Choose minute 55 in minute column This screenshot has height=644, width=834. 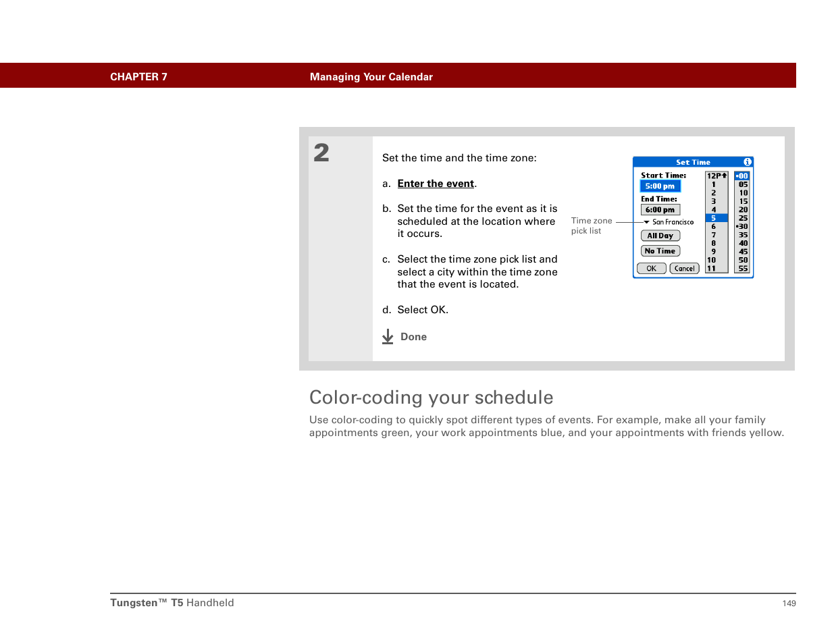click(x=743, y=269)
